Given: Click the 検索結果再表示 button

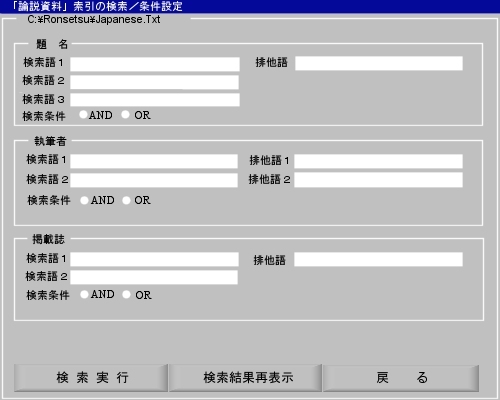Looking at the screenshot, I should (245, 378).
